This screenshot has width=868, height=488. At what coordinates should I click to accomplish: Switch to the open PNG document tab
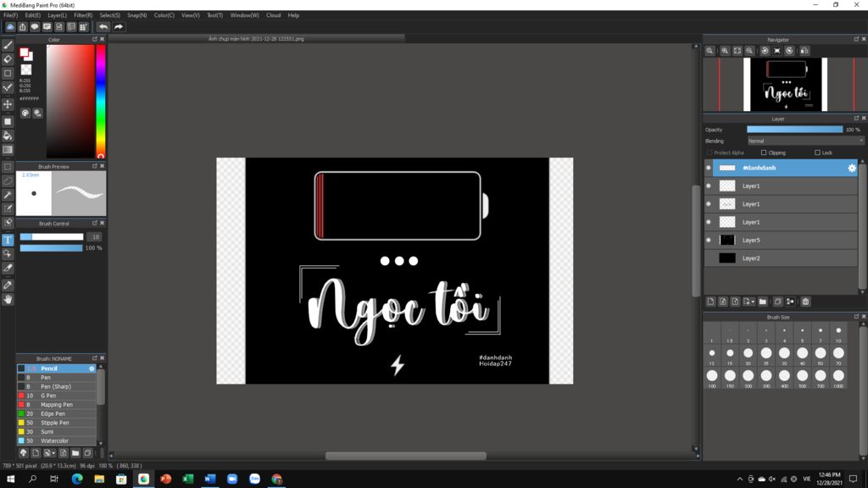click(x=256, y=39)
